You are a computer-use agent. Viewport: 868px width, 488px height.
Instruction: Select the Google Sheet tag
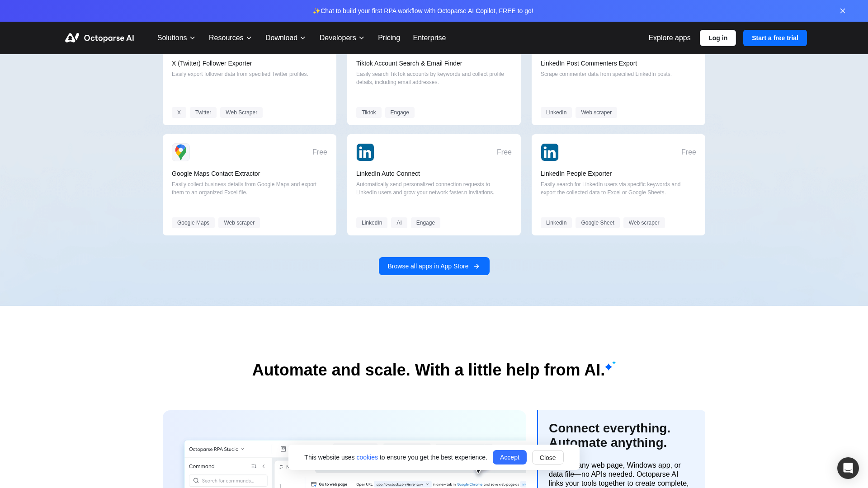tap(597, 223)
